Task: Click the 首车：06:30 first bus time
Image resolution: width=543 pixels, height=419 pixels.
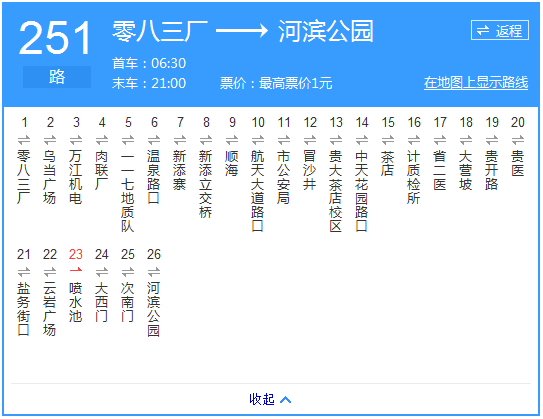Action: (x=149, y=63)
